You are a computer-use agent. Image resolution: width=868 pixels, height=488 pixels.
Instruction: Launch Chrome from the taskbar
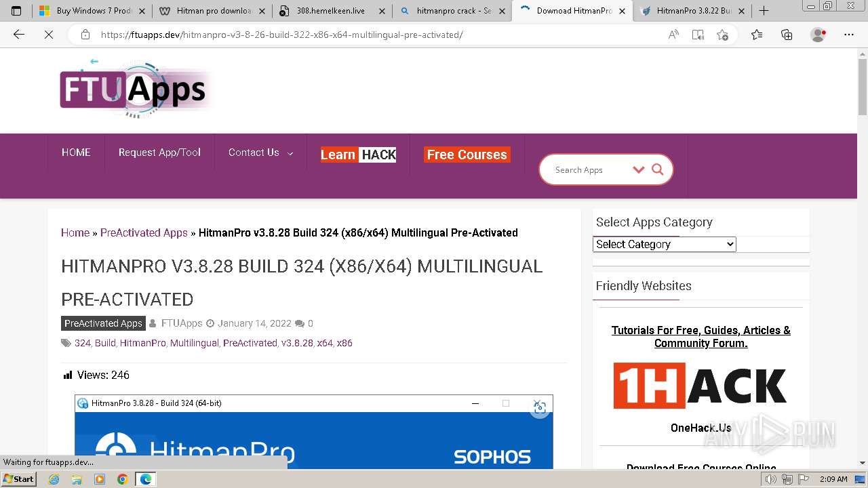click(122, 479)
